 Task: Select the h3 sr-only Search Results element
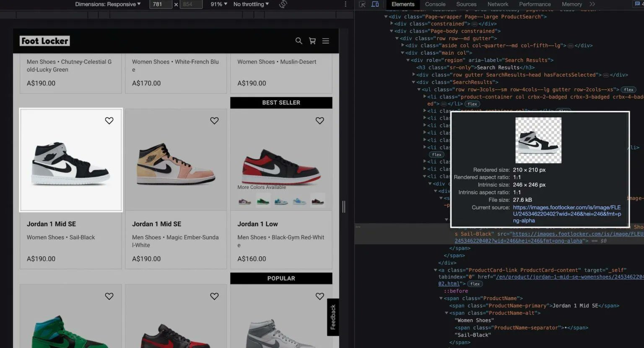(475, 67)
